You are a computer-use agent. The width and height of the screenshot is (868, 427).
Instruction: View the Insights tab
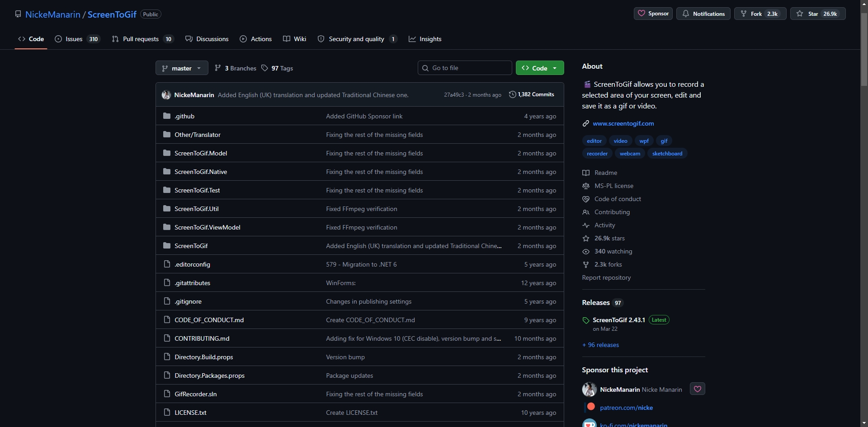(425, 39)
